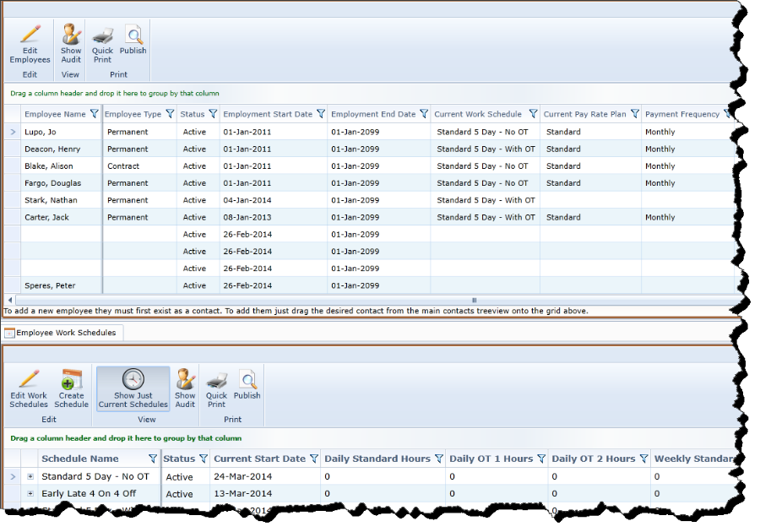
Task: Filter the employees grid Status column
Action: click(213, 114)
